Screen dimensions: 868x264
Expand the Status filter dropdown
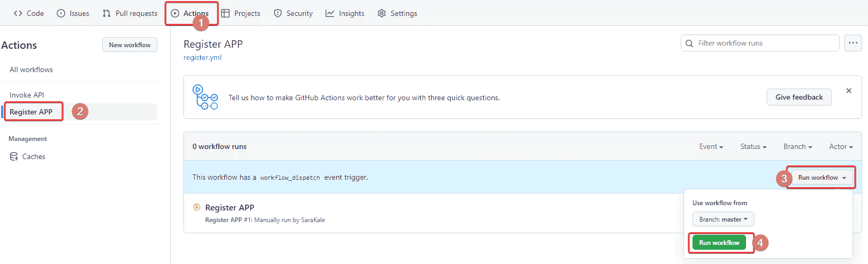click(x=753, y=146)
